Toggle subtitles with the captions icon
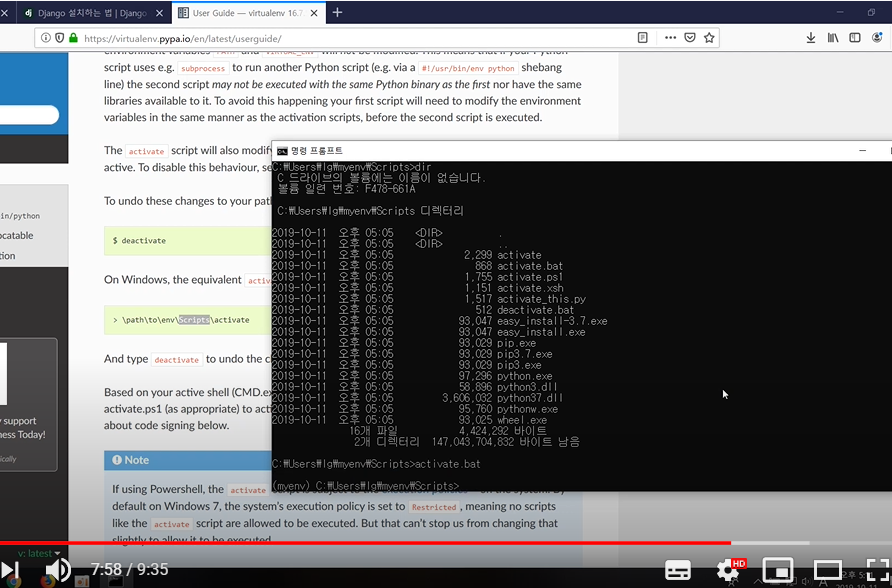The height and width of the screenshot is (588, 892). [x=678, y=570]
